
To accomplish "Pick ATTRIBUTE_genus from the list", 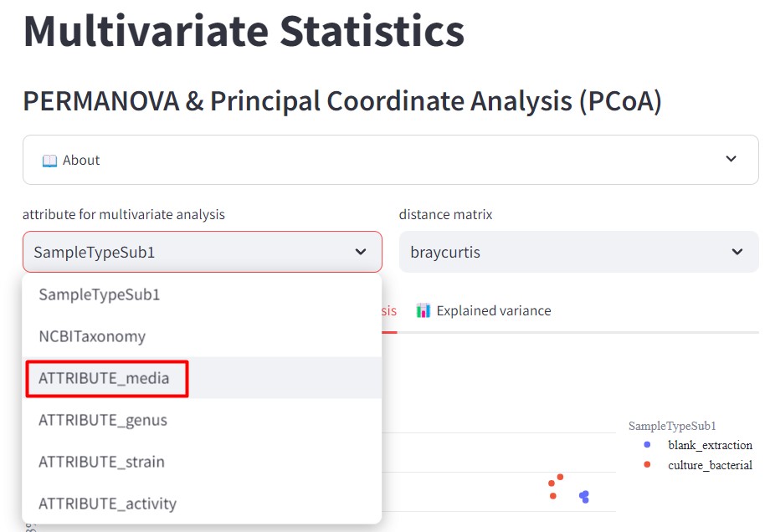I will tap(103, 420).
